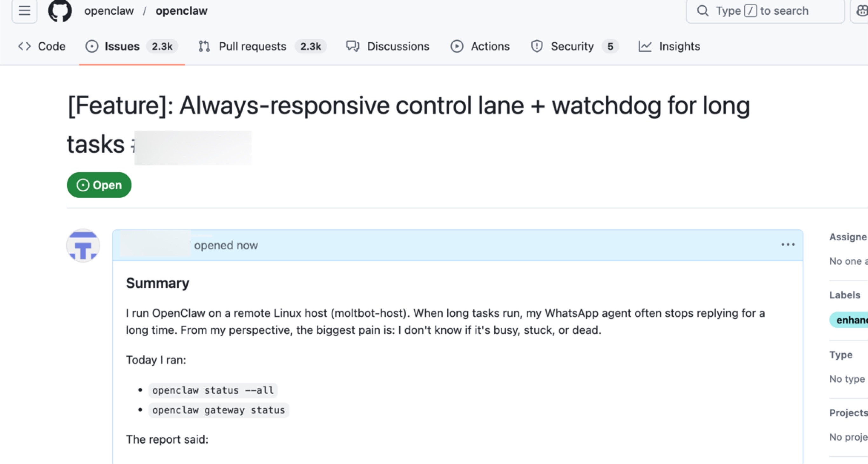Expand the Labels sidebar section
This screenshot has height=464, width=868.
coord(845,295)
